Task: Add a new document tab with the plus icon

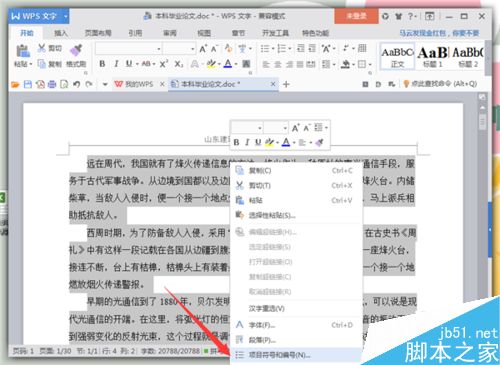Action: click(286, 84)
